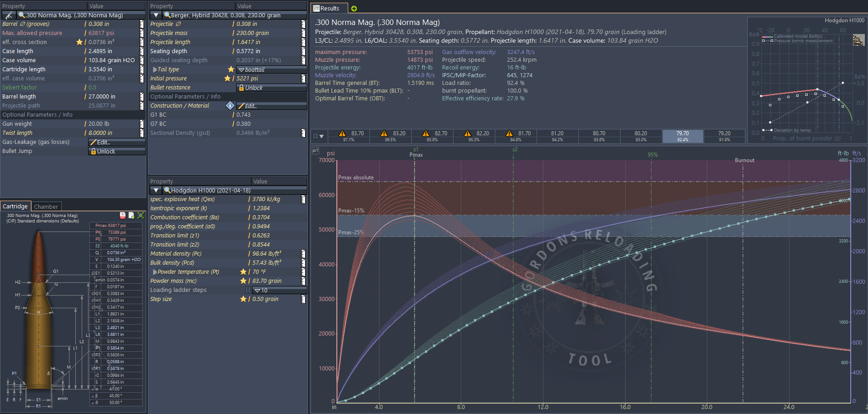
Task: Toggle star on Powder temperature
Action: coord(243,272)
